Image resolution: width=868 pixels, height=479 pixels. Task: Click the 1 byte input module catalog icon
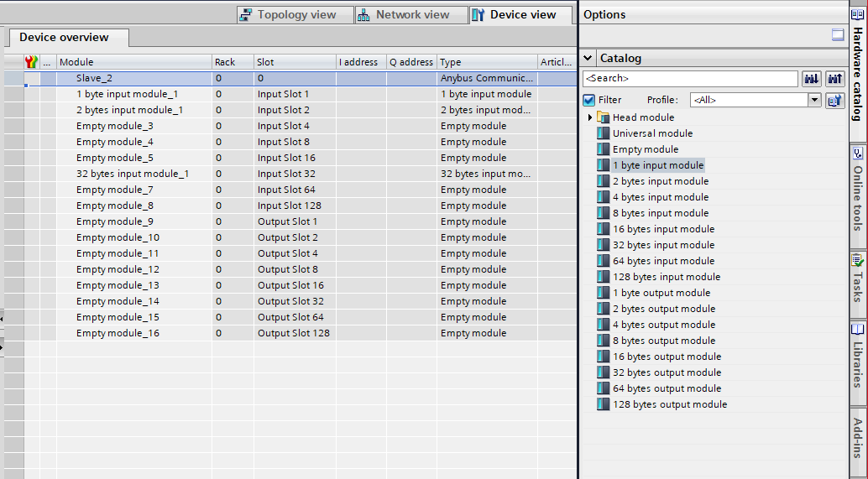(x=603, y=164)
